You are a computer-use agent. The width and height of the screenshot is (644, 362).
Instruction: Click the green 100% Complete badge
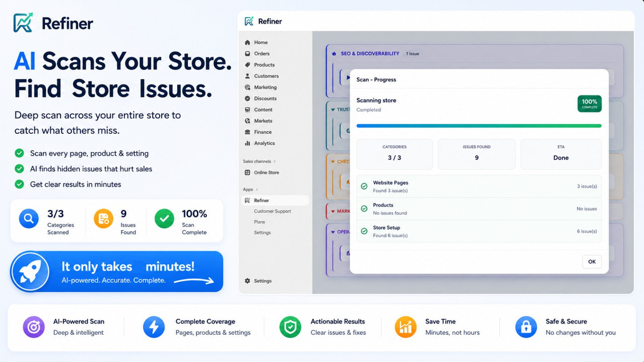click(590, 104)
